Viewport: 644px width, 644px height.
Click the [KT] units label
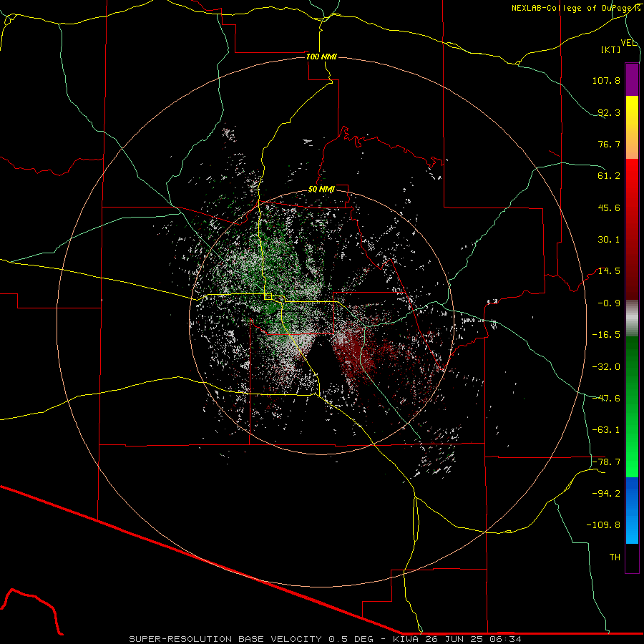[611, 49]
